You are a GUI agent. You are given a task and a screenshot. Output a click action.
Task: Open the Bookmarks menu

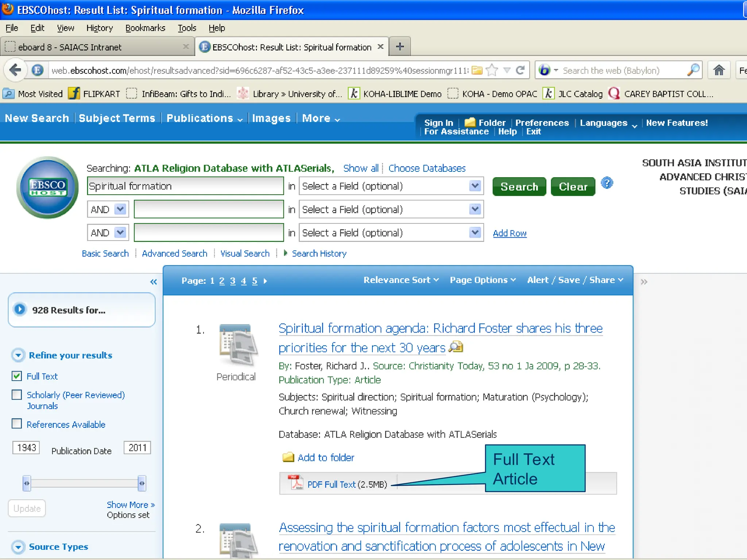145,28
